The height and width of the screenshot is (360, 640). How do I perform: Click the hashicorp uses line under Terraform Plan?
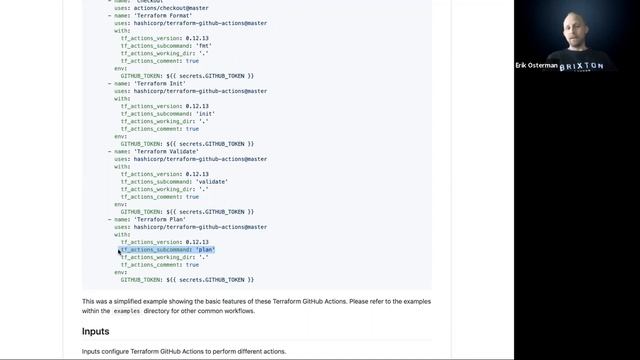191,227
